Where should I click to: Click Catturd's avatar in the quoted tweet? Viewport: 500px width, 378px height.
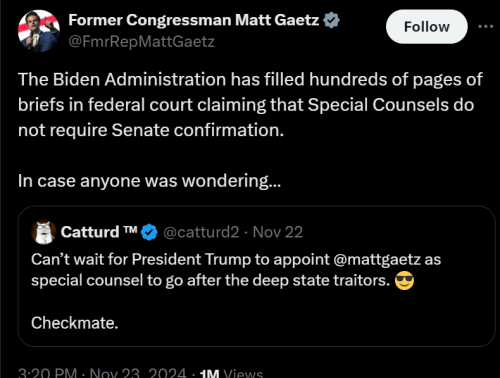coord(44,232)
